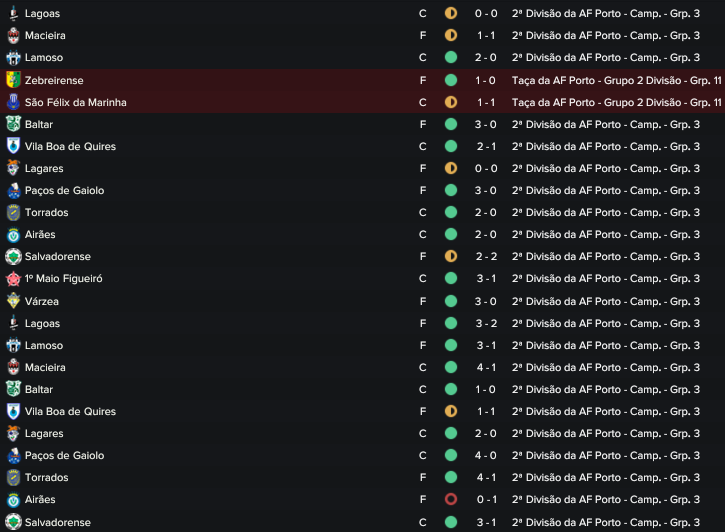Click the São Félix da Marinha crest
This screenshot has width=725, height=532.
13,102
